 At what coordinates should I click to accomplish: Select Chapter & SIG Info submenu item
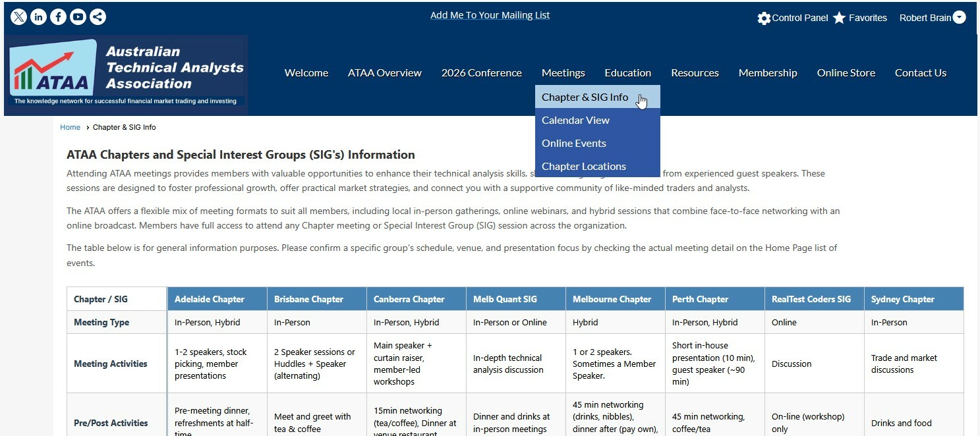pyautogui.click(x=597, y=97)
